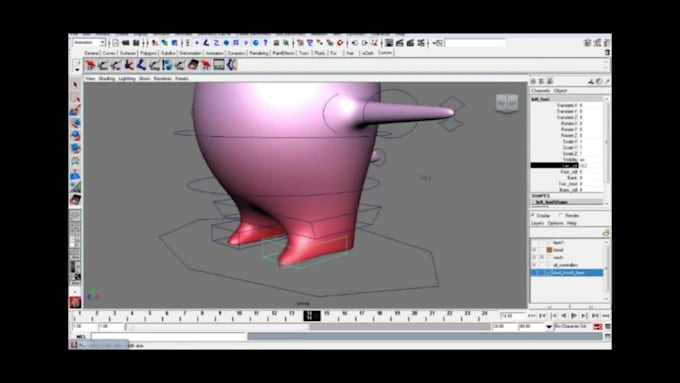Open the Channels menu in channel box

pyautogui.click(x=541, y=91)
